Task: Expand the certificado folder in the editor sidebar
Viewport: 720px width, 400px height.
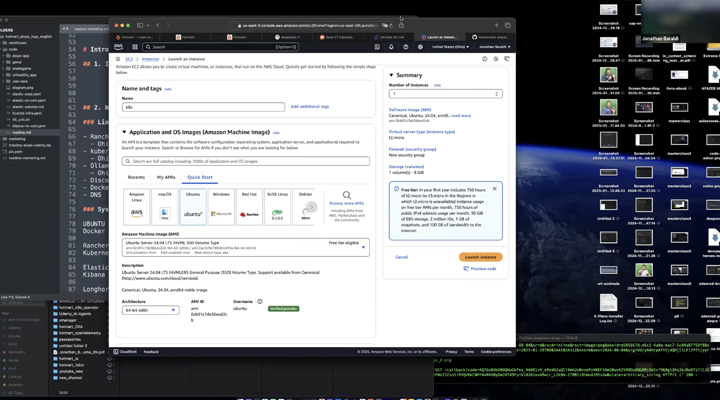Action: [15, 43]
